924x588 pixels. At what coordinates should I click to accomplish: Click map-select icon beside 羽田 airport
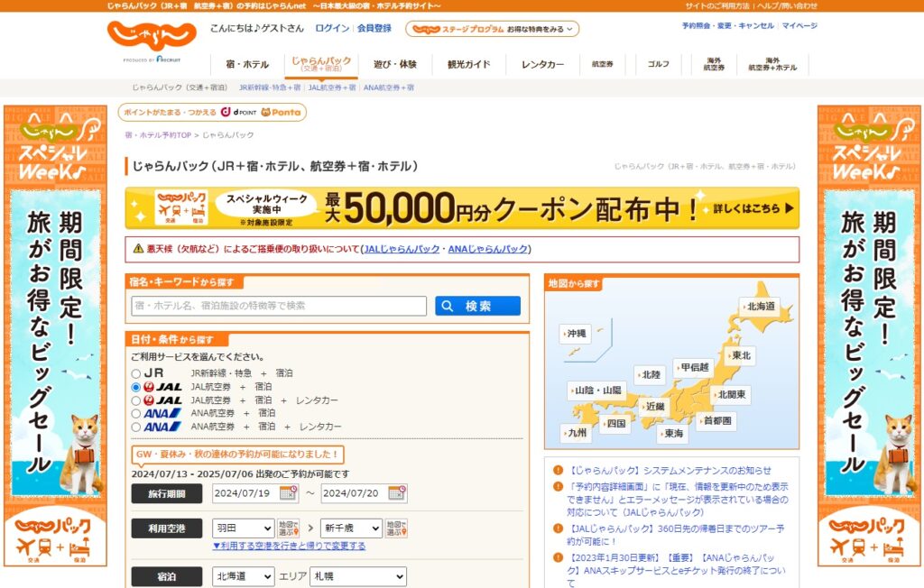point(288,528)
